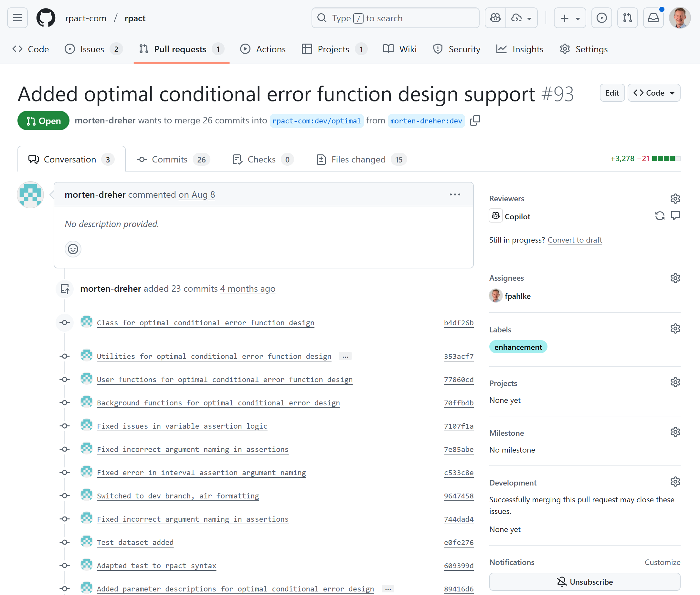Click the enhancement label badge
700x595 pixels.
coord(518,347)
